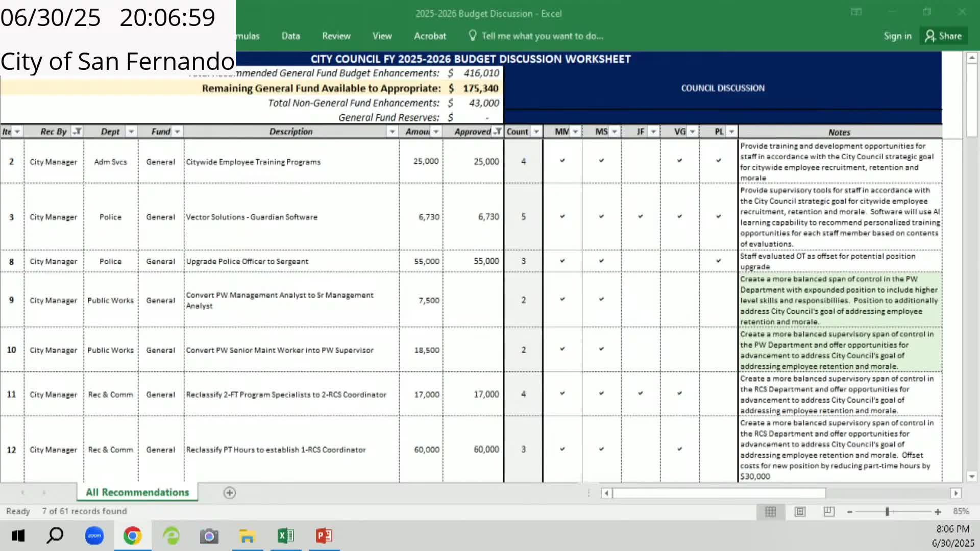This screenshot has width=980, height=551.
Task: Zoom in with the plus icon
Action: [938, 512]
